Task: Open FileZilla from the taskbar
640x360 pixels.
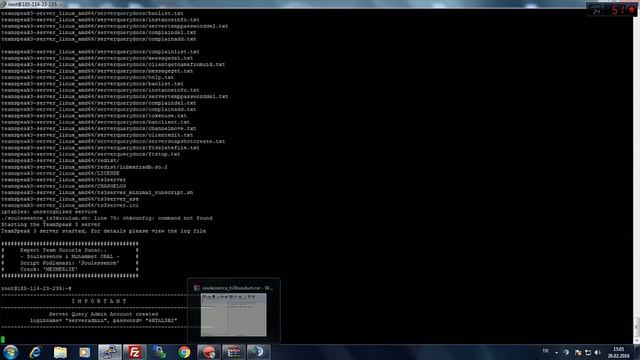Action: 134,352
